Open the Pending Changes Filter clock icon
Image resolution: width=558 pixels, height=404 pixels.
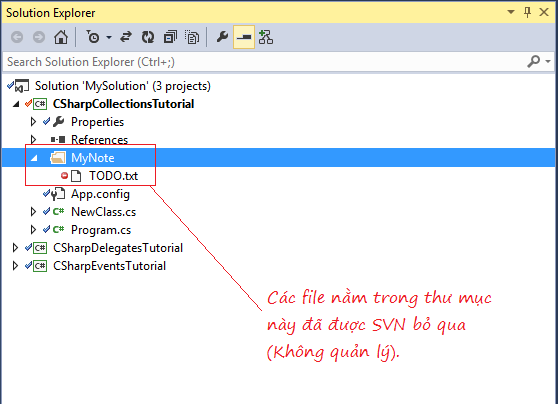pos(93,37)
